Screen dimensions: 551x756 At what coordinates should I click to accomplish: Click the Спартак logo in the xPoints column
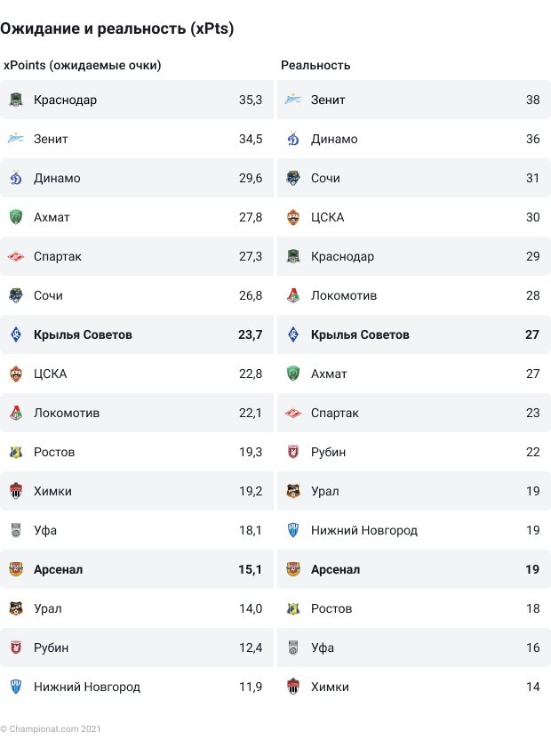[16, 256]
